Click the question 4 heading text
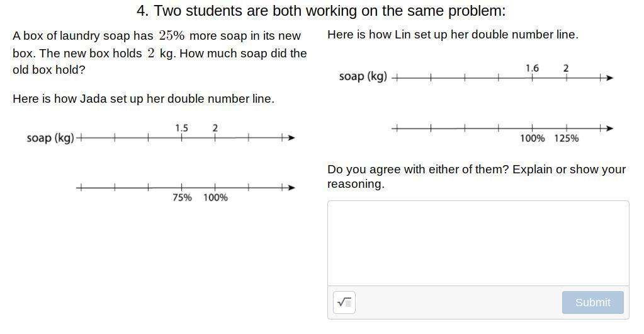Image resolution: width=644 pixels, height=334 pixels. point(321,11)
